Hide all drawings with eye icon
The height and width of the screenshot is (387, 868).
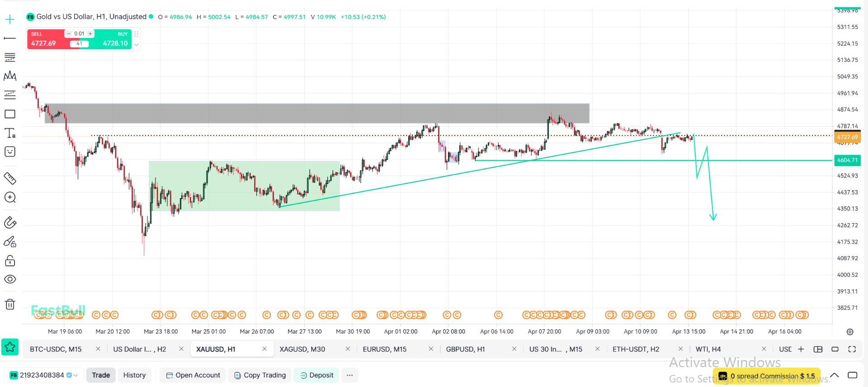9,280
